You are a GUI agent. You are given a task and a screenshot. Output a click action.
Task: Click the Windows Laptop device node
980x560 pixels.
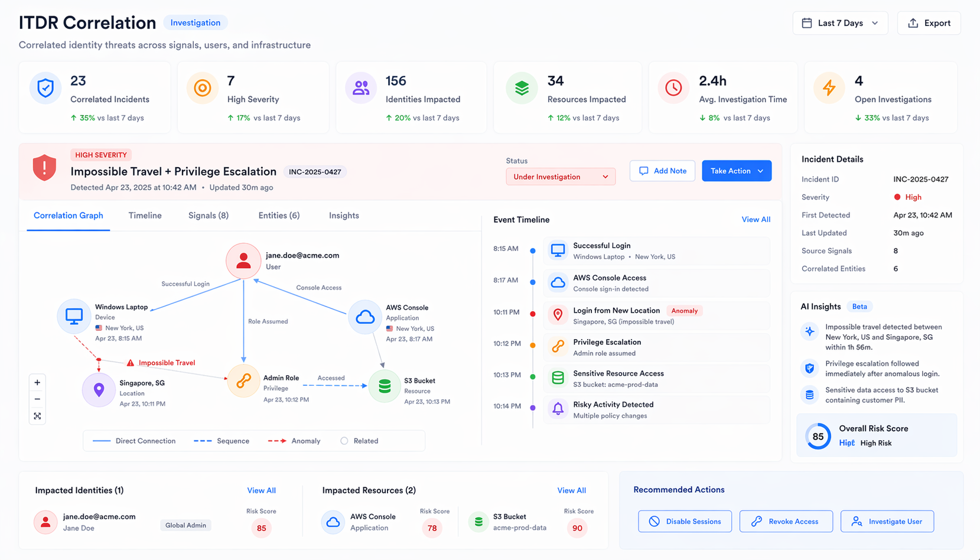74,316
